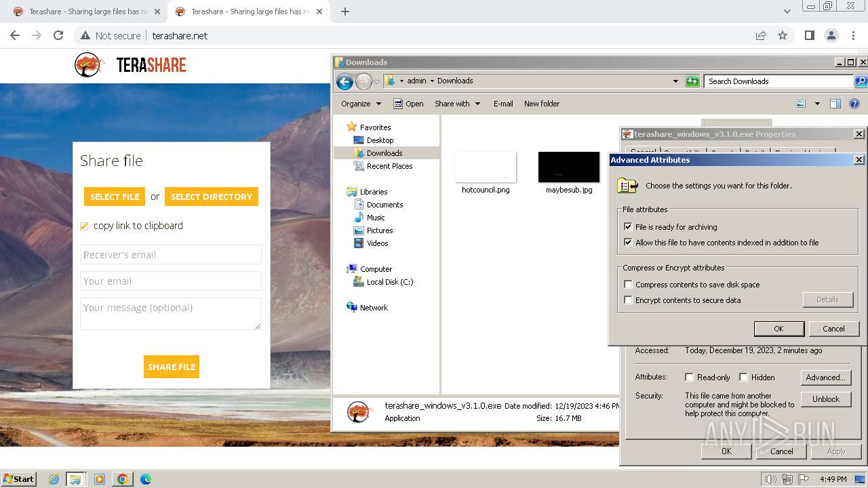The height and width of the screenshot is (488, 868).
Task: Click the TeraShare logo icon in browser page
Action: [x=89, y=65]
